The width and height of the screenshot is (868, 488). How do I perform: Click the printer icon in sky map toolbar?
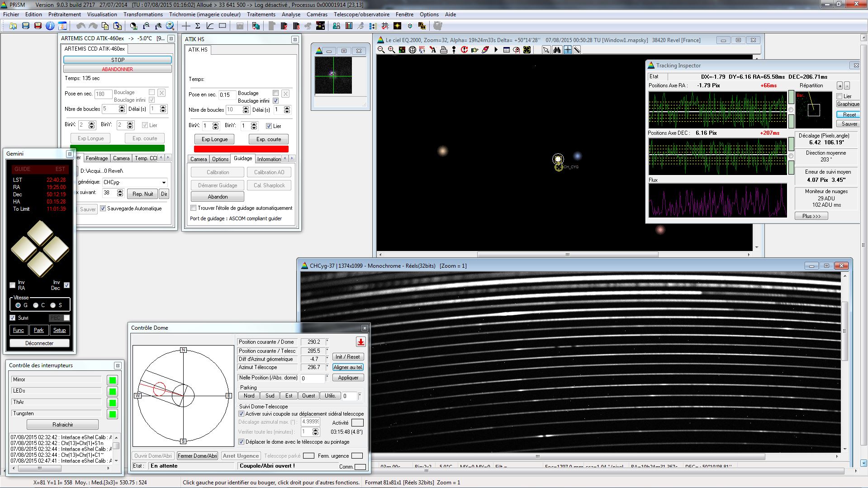pyautogui.click(x=443, y=50)
